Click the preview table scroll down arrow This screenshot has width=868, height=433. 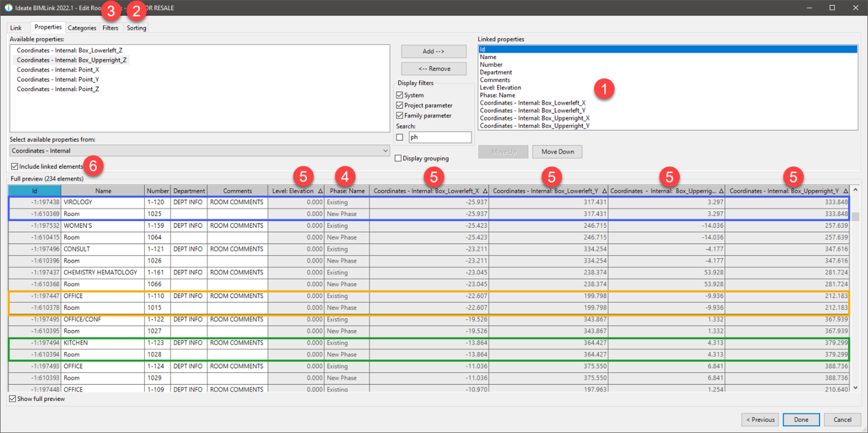856,387
